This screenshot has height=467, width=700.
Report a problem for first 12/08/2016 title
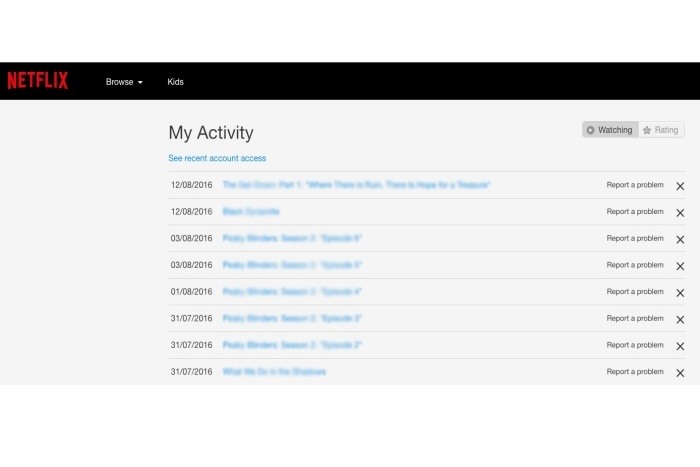point(635,185)
